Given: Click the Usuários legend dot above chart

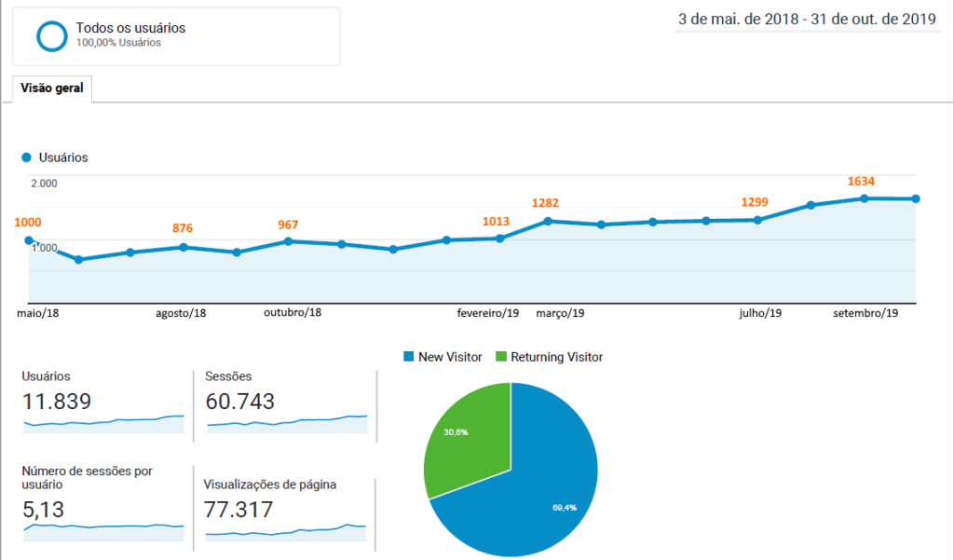Looking at the screenshot, I should click(x=26, y=157).
